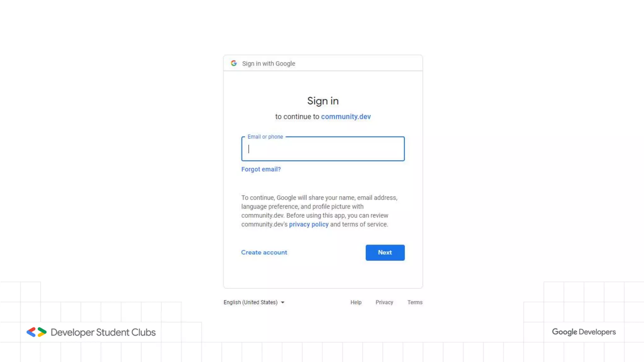Click the Sign in with Google header text
Screen dimensions: 644x362
pyautogui.click(x=269, y=63)
